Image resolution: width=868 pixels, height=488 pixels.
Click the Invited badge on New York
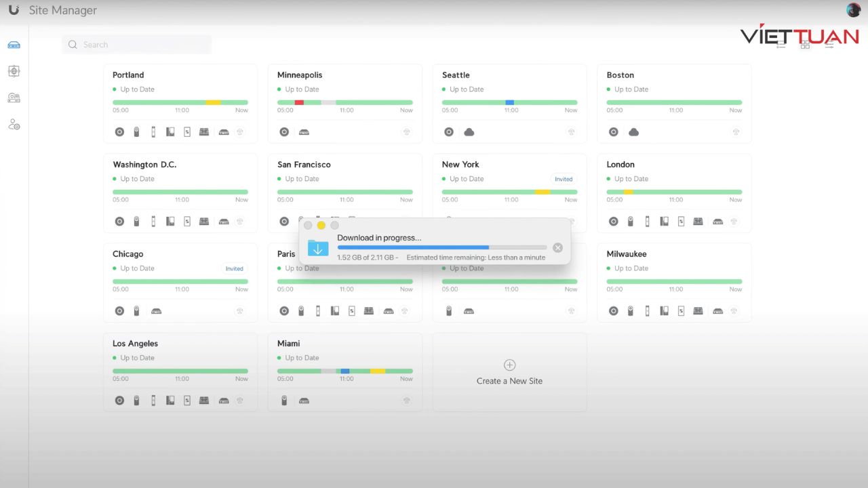[x=564, y=179]
